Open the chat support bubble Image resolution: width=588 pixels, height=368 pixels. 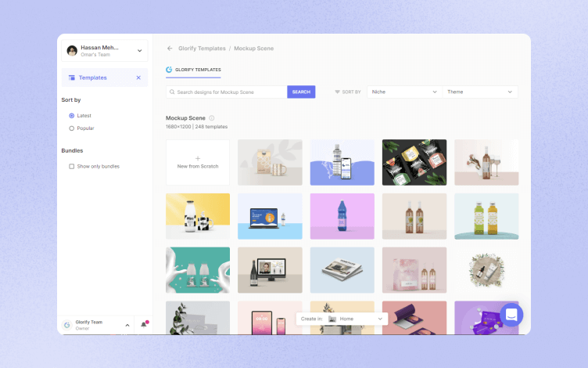click(511, 315)
